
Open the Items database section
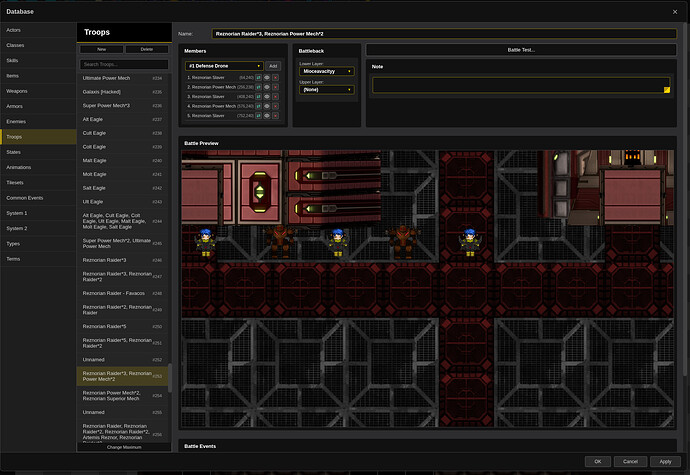click(38, 76)
